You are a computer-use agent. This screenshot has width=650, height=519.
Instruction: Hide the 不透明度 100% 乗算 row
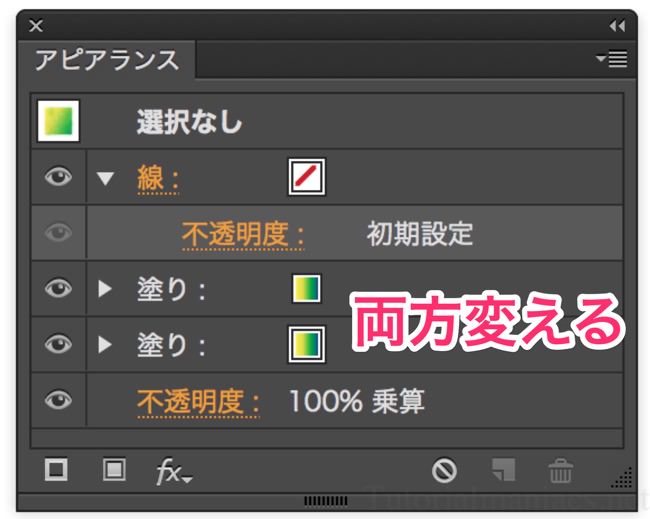[x=58, y=400]
